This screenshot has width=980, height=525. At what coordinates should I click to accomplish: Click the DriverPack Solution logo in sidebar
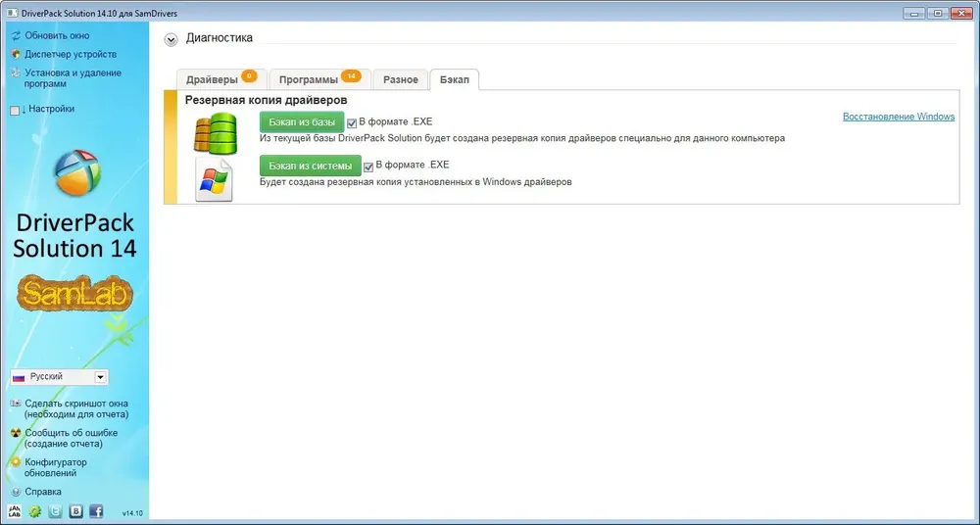tap(74, 173)
